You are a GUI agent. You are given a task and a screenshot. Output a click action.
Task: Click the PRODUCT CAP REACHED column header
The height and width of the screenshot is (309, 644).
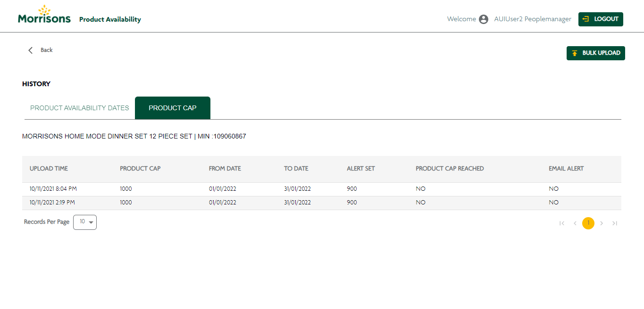point(450,169)
